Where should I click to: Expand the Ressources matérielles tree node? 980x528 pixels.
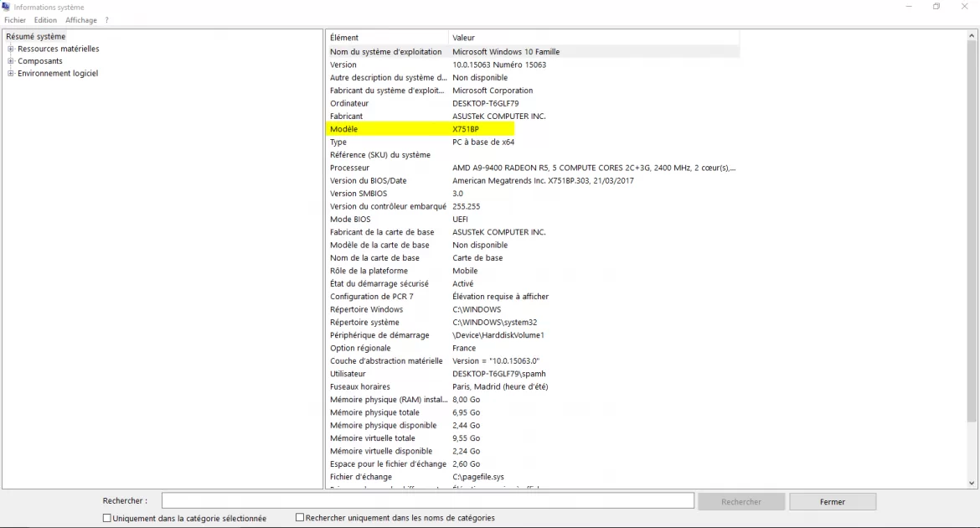pos(9,49)
